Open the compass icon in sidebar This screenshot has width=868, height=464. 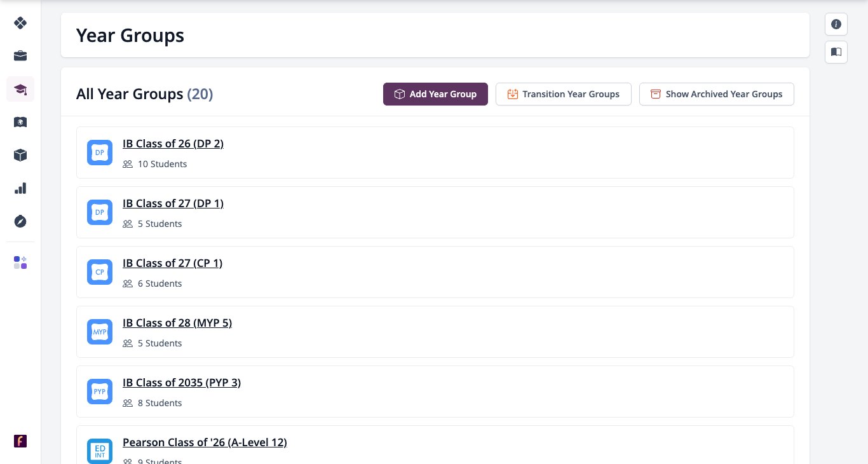pos(20,221)
